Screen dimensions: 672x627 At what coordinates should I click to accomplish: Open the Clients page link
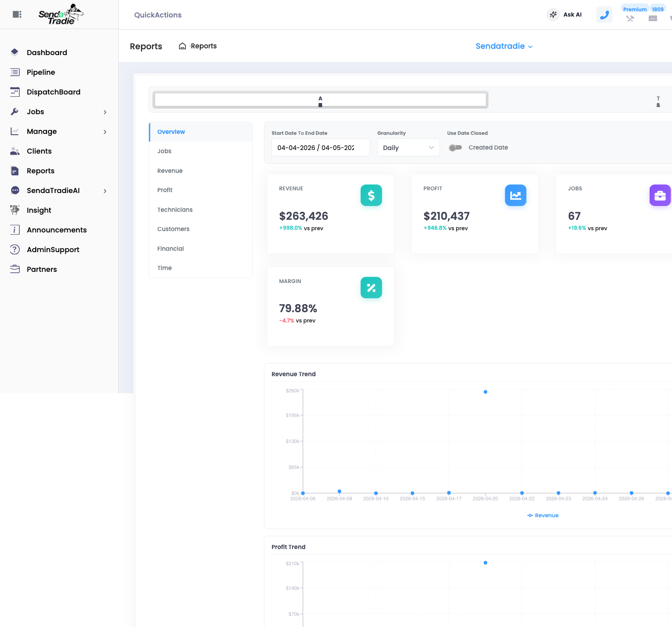39,151
